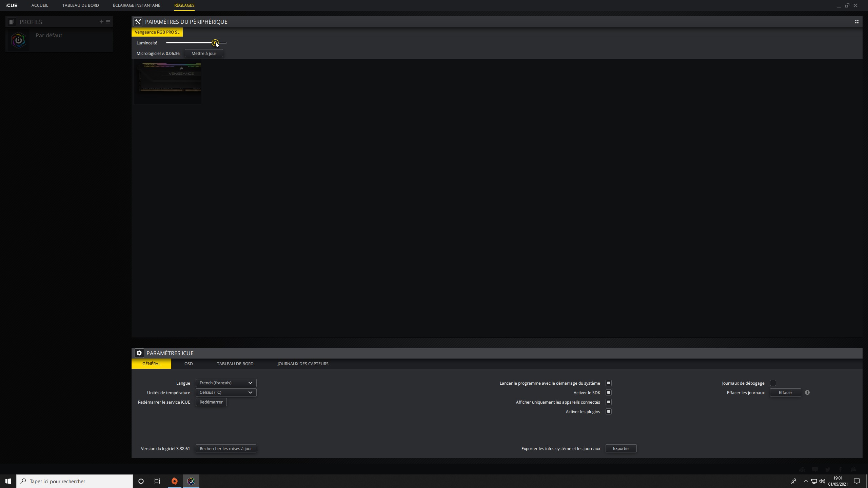Open Task View in taskbar
The width and height of the screenshot is (868, 488).
coord(157,481)
